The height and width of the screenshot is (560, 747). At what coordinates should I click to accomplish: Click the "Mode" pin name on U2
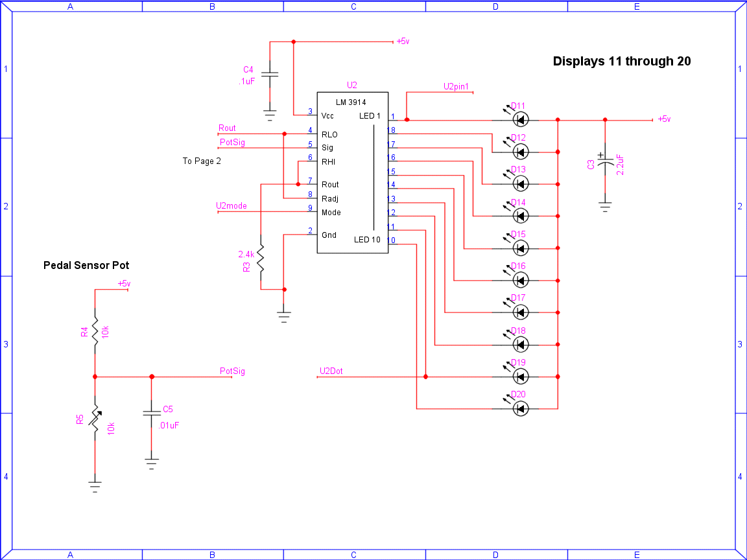pyautogui.click(x=331, y=213)
